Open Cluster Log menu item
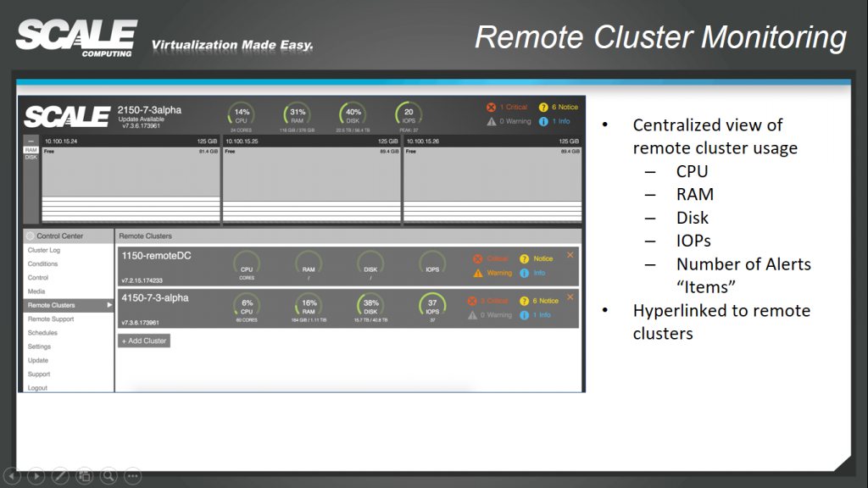This screenshot has height=488, width=868. coord(44,250)
